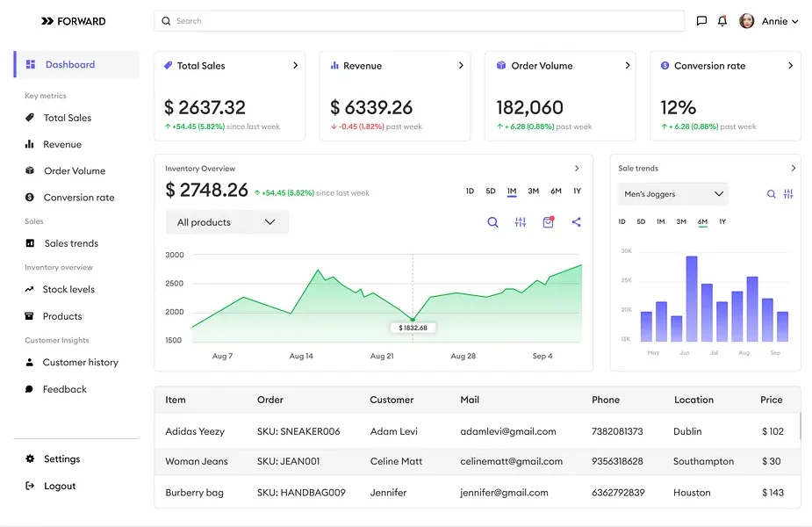Open Settings in the sidebar

tap(61, 458)
